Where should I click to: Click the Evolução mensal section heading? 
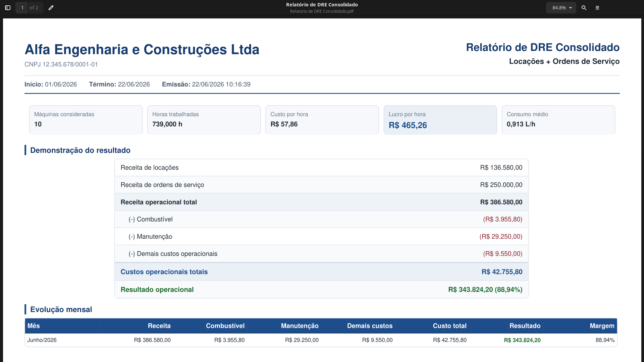click(61, 309)
